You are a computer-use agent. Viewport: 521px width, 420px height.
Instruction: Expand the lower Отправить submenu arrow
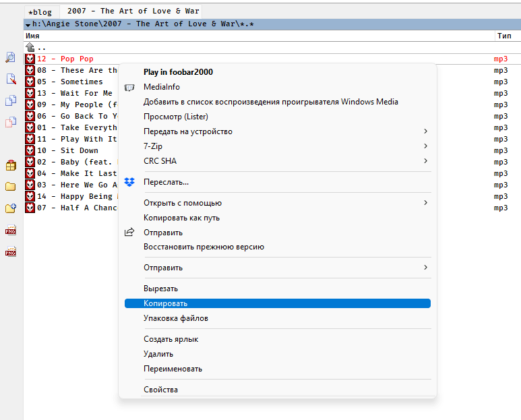pyautogui.click(x=426, y=268)
